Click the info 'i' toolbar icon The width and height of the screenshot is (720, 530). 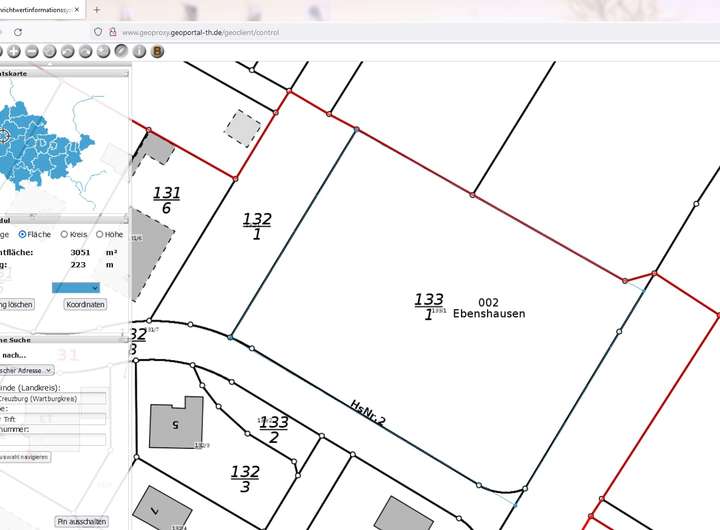(x=139, y=51)
